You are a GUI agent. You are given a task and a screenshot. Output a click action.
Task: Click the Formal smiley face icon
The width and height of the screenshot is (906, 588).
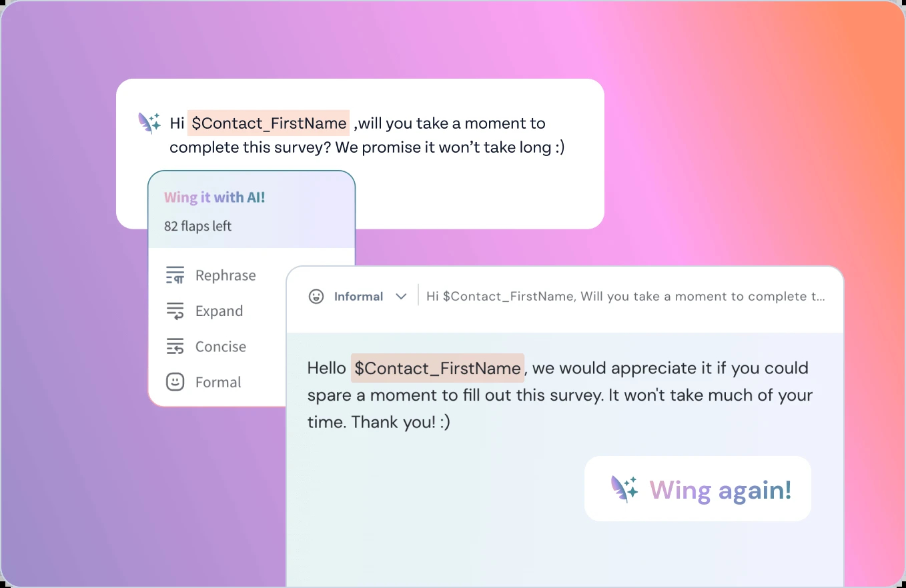[175, 382]
